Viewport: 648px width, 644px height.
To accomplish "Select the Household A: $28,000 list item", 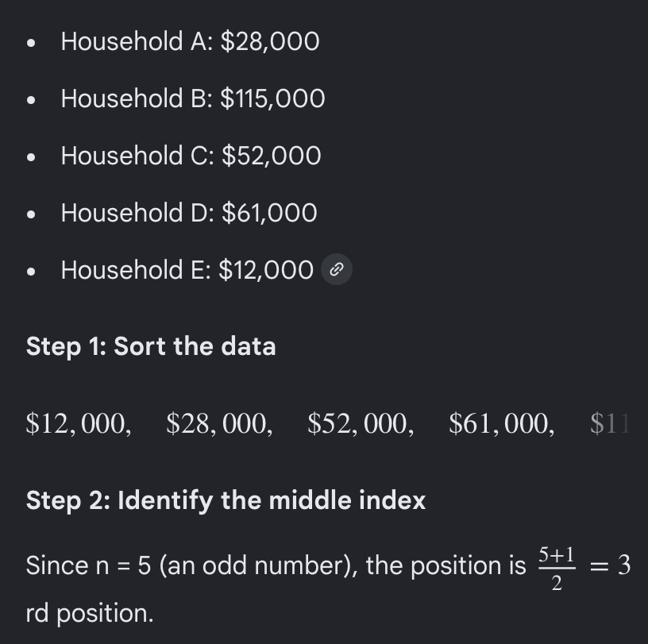I will point(190,41).
